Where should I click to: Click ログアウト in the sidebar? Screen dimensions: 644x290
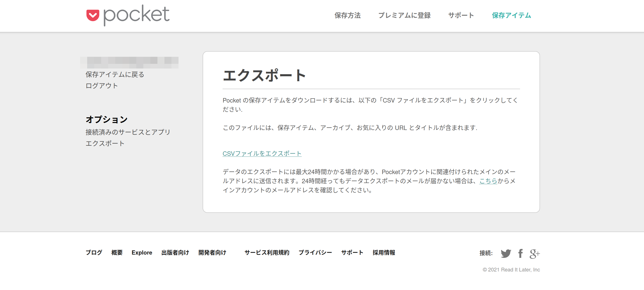pyautogui.click(x=101, y=86)
